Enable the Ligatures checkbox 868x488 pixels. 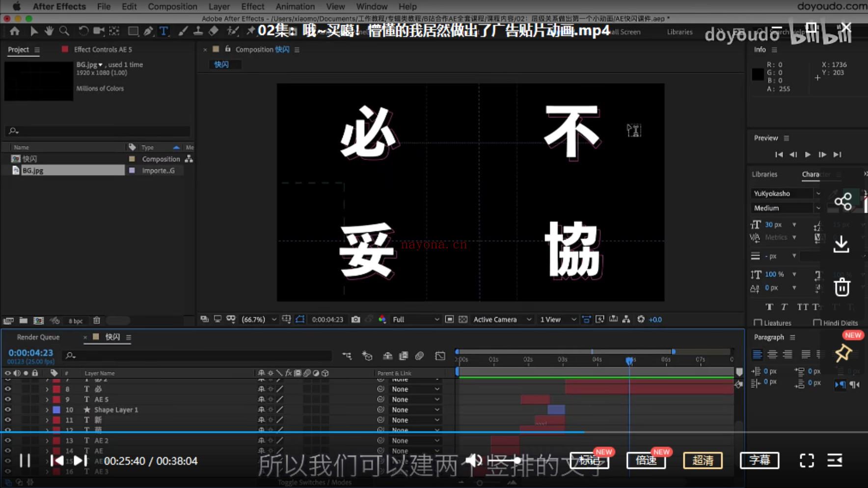(x=758, y=323)
